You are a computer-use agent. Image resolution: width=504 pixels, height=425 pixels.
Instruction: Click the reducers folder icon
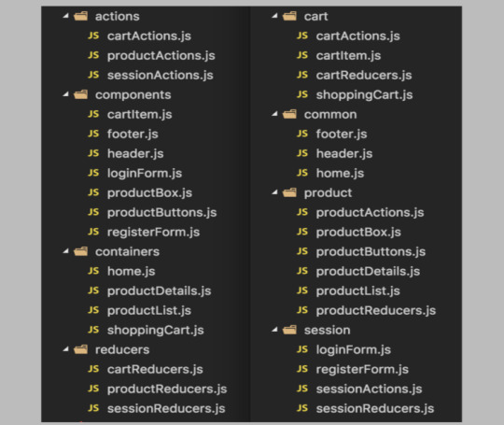(80, 349)
